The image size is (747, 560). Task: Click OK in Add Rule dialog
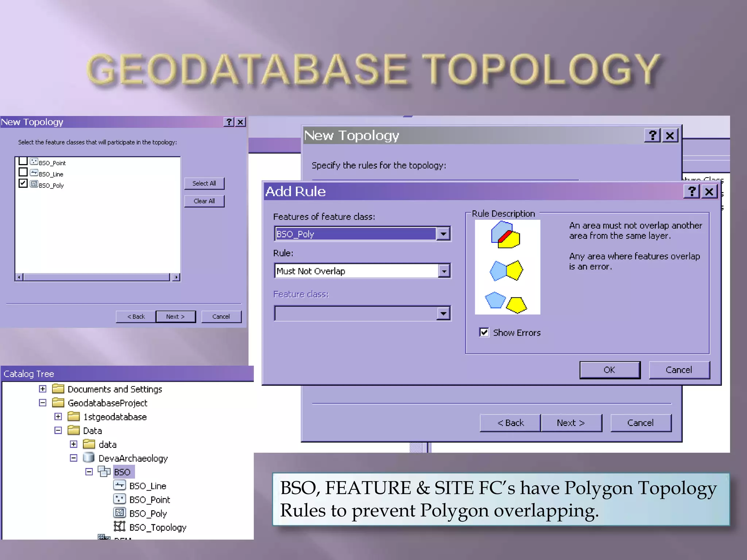609,370
